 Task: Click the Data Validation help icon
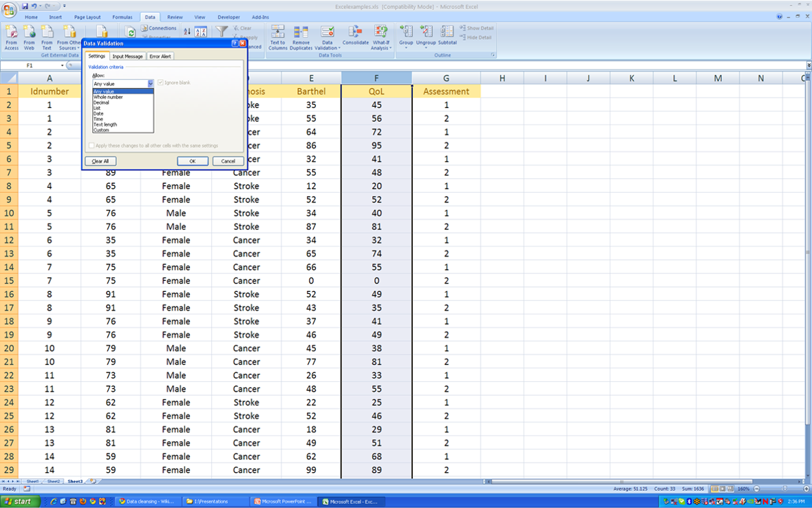click(x=235, y=43)
